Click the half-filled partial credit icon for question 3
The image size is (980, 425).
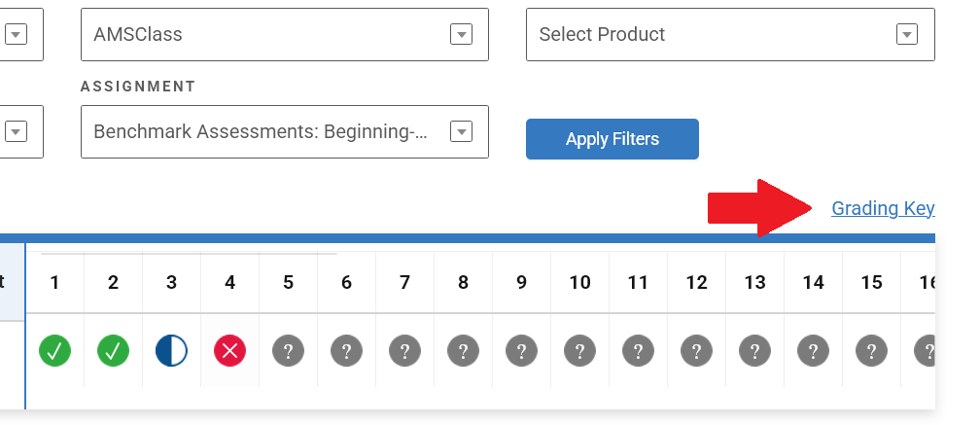coord(172,350)
